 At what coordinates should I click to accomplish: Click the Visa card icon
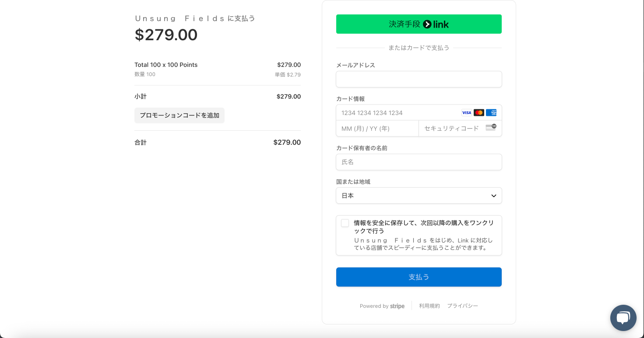[466, 112]
